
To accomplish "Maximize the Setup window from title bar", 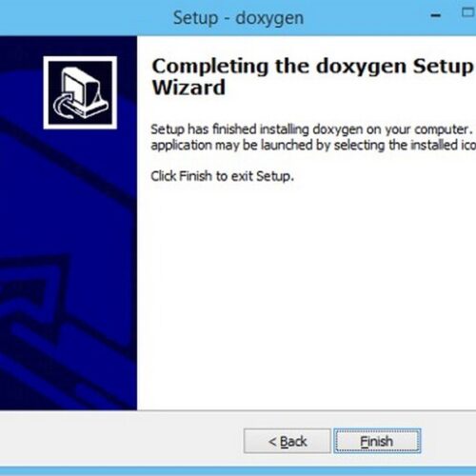I will 467,12.
